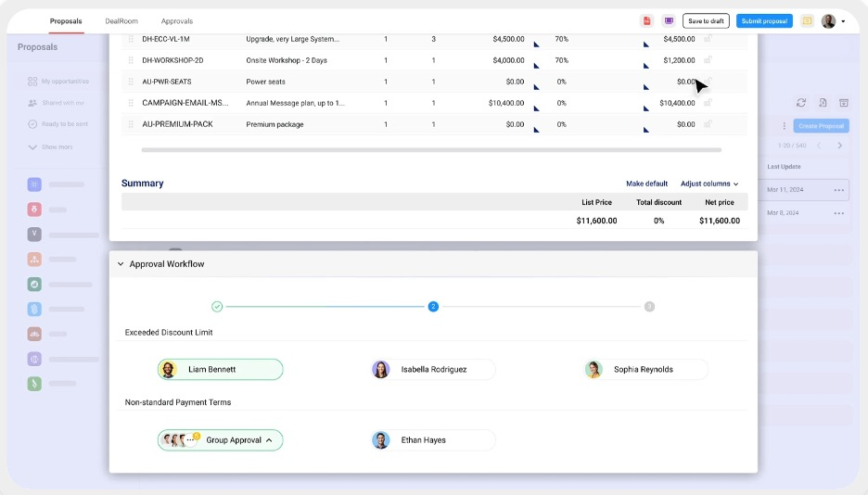Click the user profile avatar
868x495 pixels.
[828, 21]
